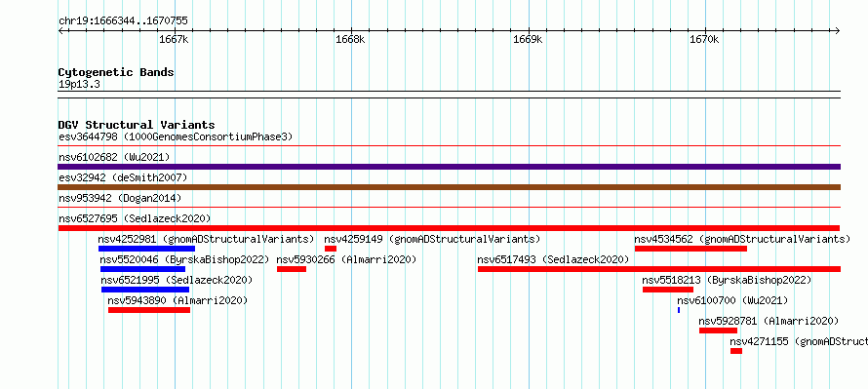The width and height of the screenshot is (868, 389).
Task: Click the chr19:1666344..1670755 coordinate text
Action: point(123,21)
